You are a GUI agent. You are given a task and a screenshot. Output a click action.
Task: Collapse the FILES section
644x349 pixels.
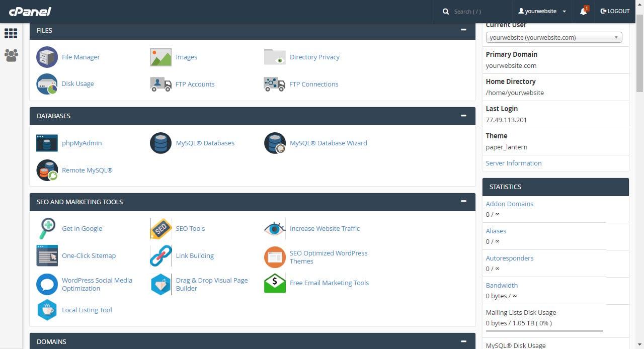click(x=463, y=30)
